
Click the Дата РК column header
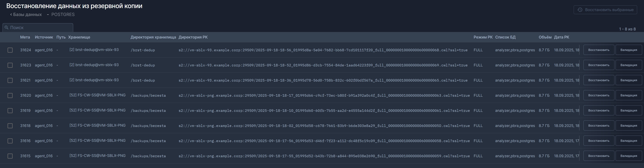(x=561, y=37)
